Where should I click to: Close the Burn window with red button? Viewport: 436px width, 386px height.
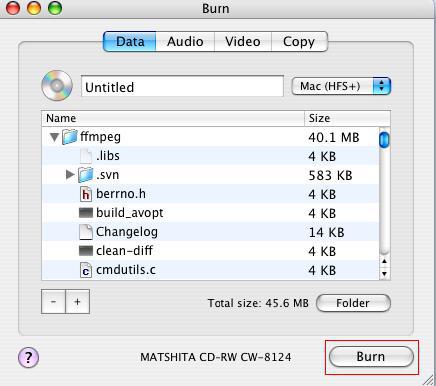(13, 8)
